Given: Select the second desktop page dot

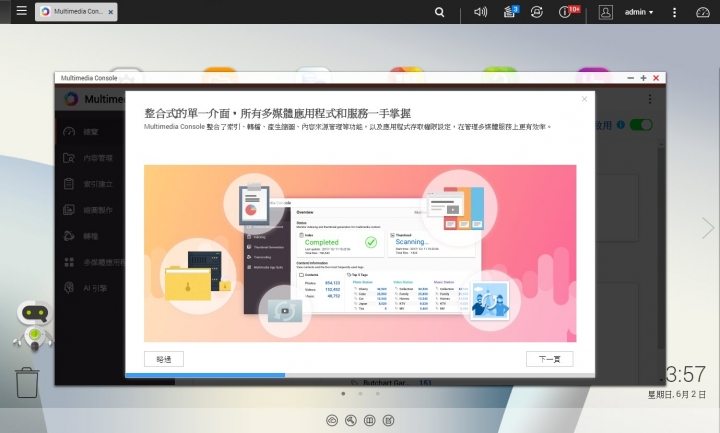Looking at the screenshot, I should click(360, 394).
